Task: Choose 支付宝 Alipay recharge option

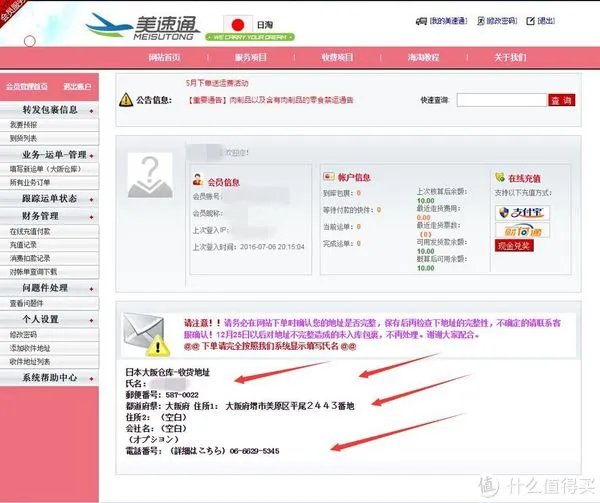Action: pyautogui.click(x=523, y=213)
